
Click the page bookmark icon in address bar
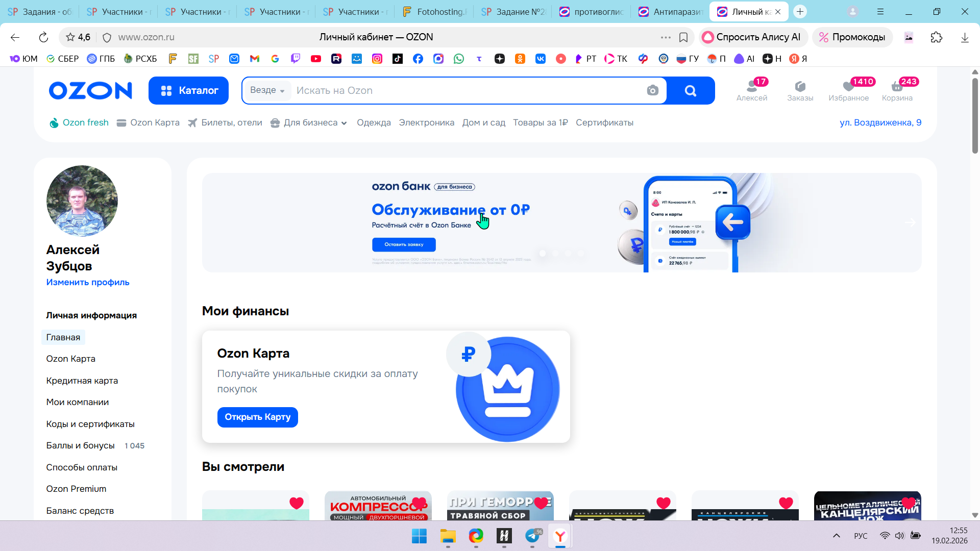(683, 37)
